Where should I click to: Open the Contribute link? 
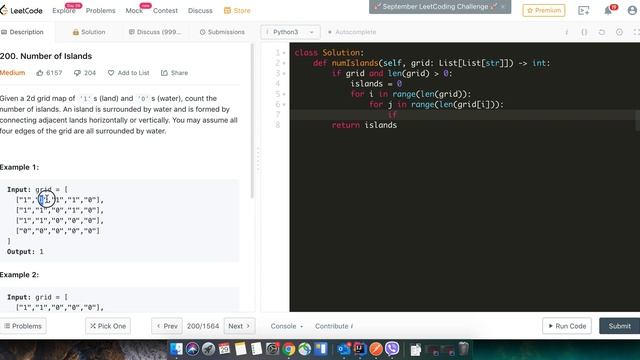(334, 326)
